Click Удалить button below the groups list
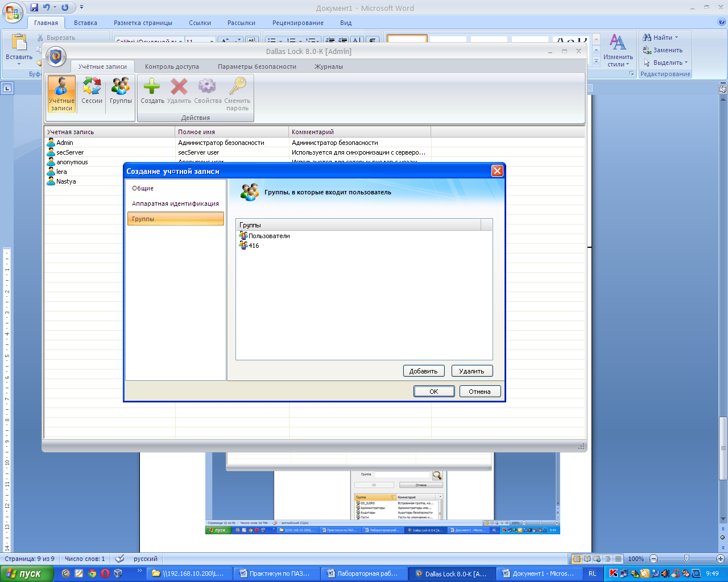This screenshot has height=582, width=728. tap(472, 371)
